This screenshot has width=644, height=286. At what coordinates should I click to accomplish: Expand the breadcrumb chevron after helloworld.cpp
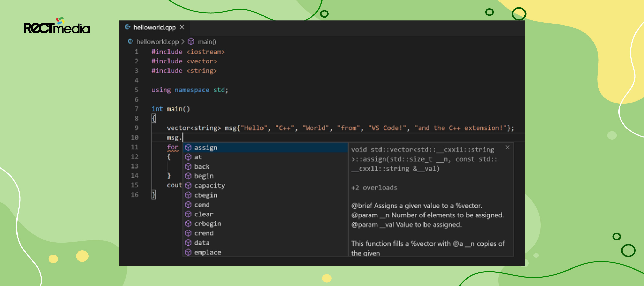[183, 41]
